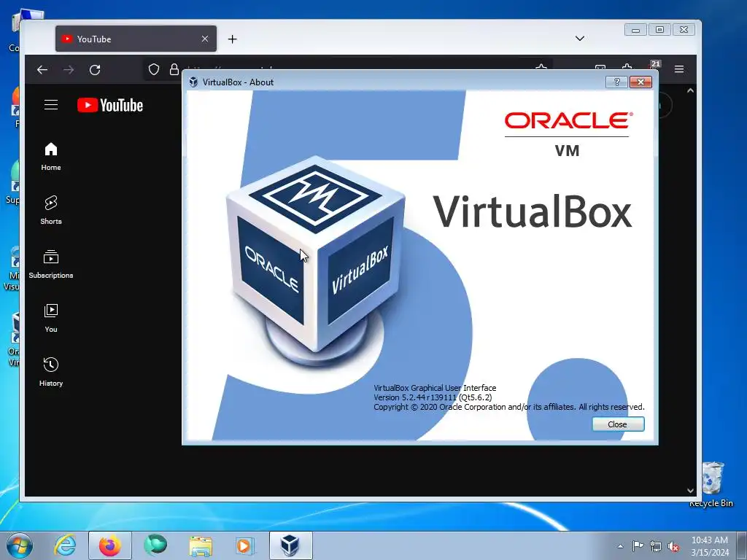Click the site padlock security icon

[174, 69]
